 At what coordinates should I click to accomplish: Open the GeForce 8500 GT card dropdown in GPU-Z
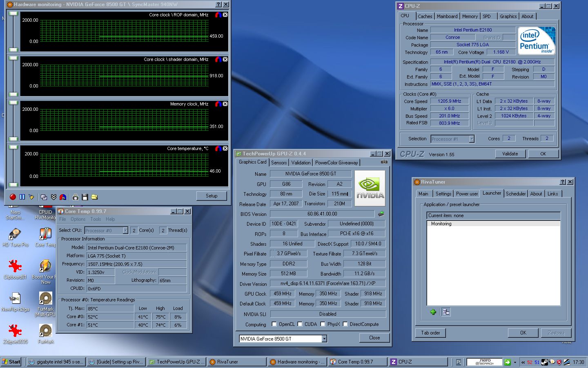click(324, 339)
